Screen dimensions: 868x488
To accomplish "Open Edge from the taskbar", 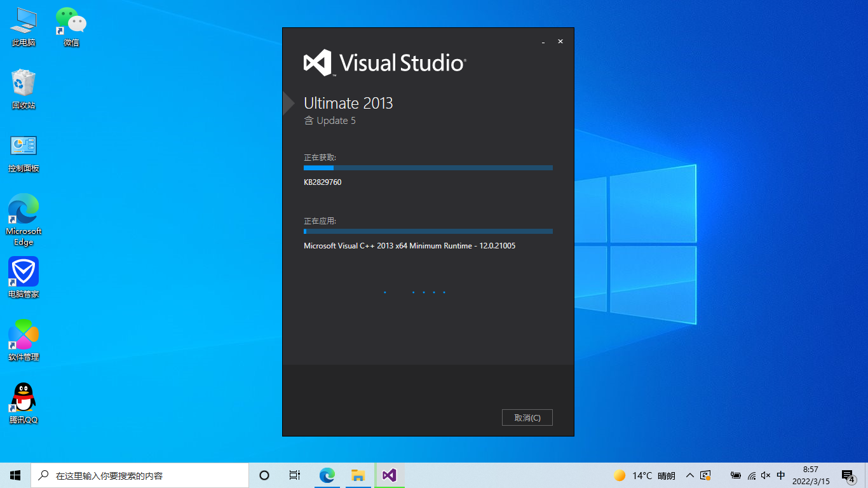I will (327, 475).
